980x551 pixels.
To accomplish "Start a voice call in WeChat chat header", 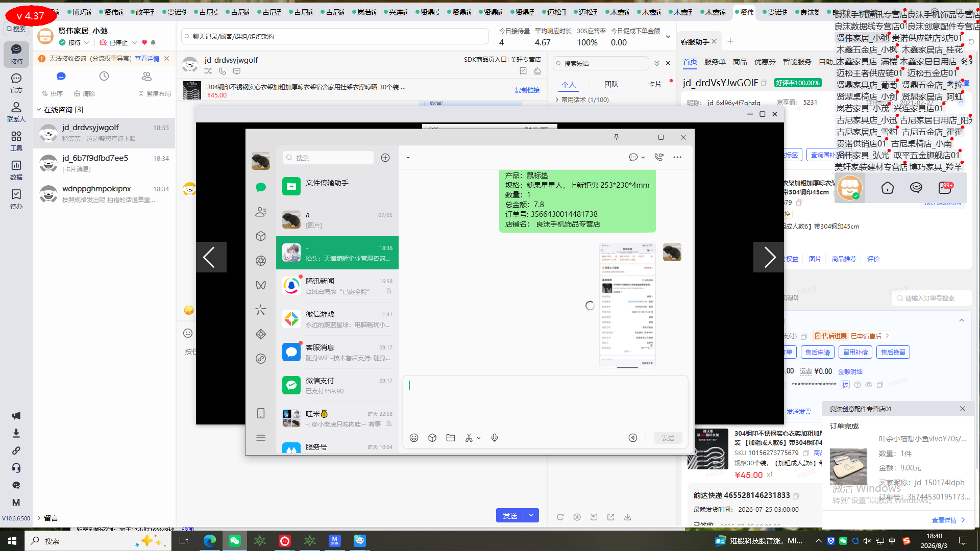I will tap(659, 157).
